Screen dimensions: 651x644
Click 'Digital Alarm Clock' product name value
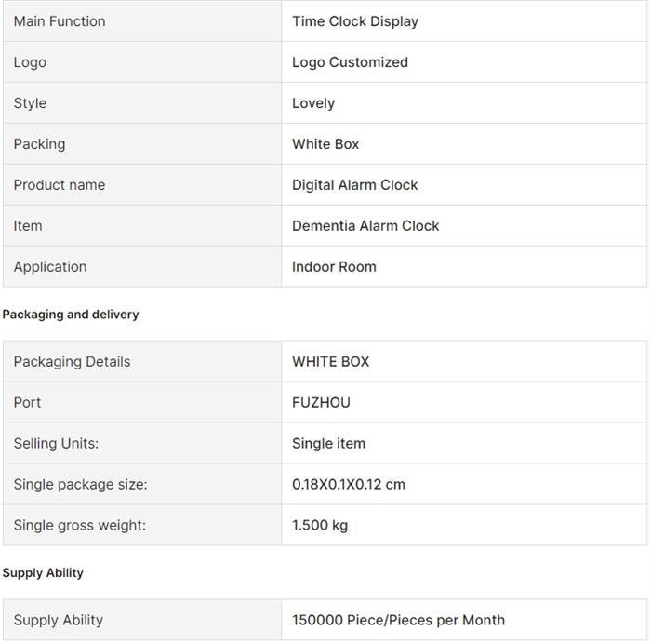[355, 185]
